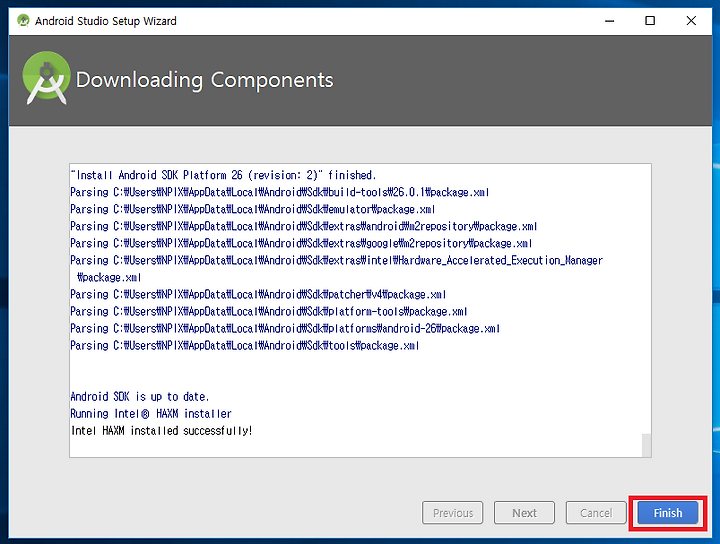Click the patcher v4 package.xml log line

(x=258, y=294)
